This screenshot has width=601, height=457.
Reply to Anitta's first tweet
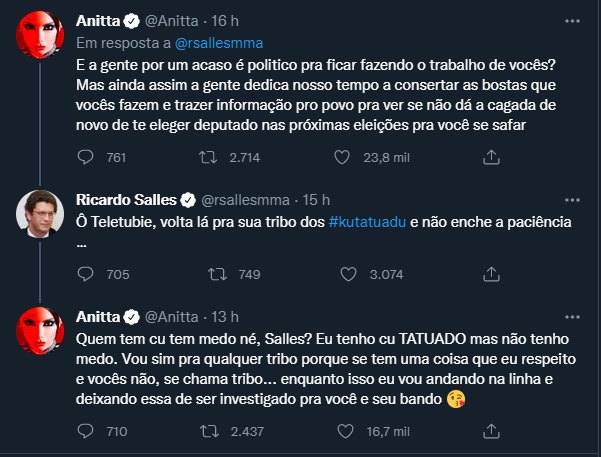[86, 156]
